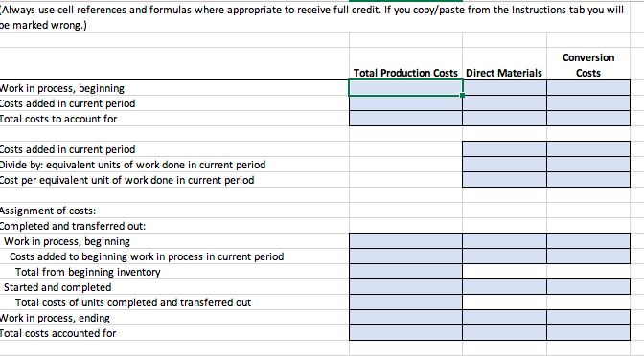This screenshot has height=356, width=644.
Task: Select Total Production Costs cell for Costs added to beginning work in process
Action: coord(405,256)
